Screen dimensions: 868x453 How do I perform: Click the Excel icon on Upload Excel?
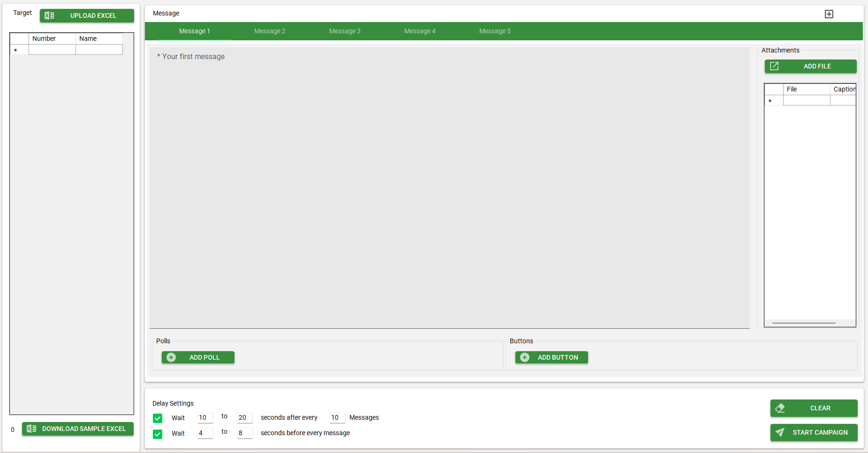(x=49, y=15)
